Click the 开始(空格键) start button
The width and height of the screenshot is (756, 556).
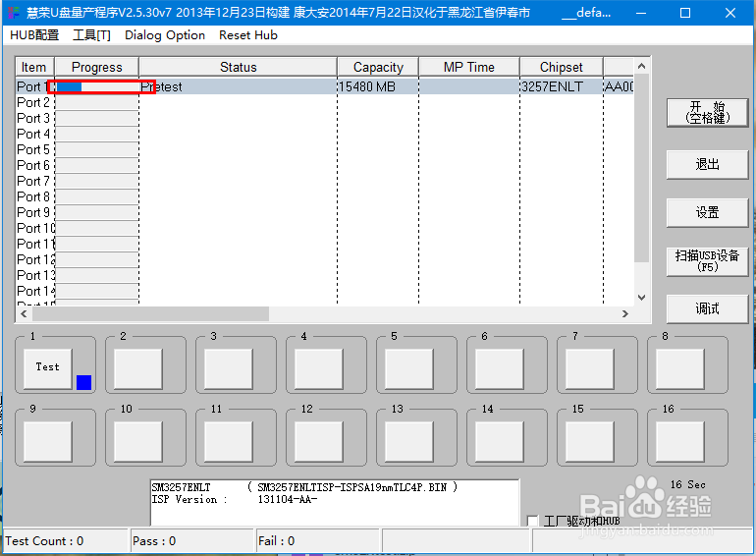pyautogui.click(x=707, y=113)
